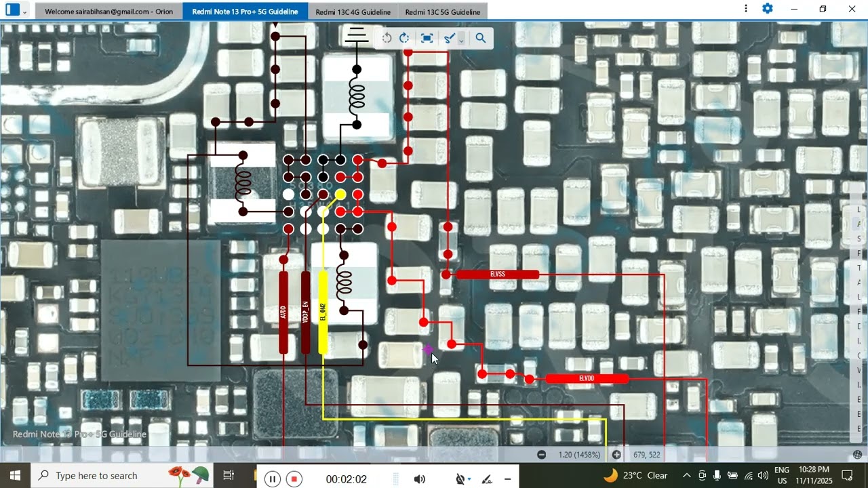This screenshot has width=868, height=488.
Task: Open the Redmi 13C 5G Guideline tab
Action: coord(442,12)
